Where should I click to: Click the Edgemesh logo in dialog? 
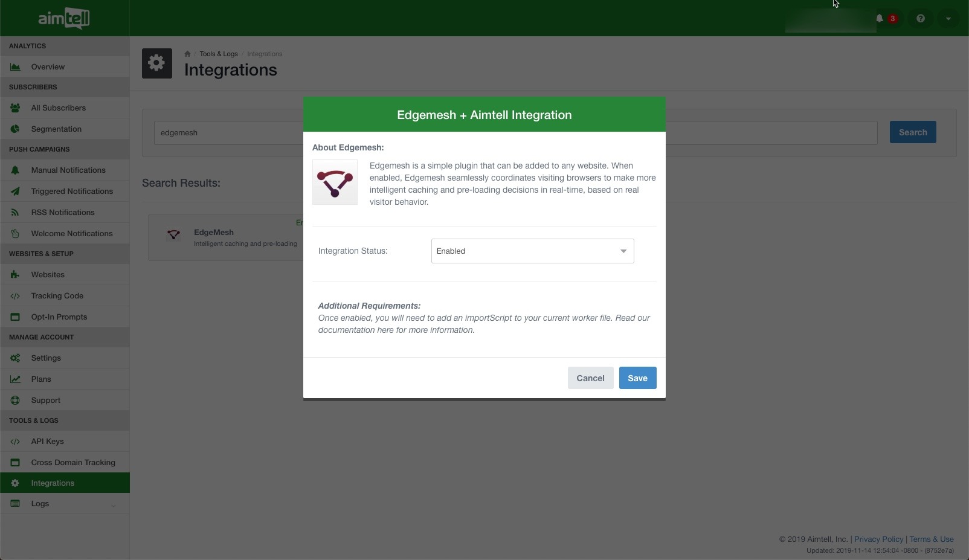(x=335, y=182)
